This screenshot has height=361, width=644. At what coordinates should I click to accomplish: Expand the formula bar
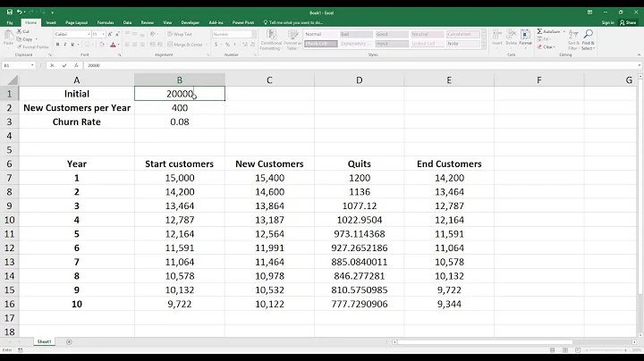(x=639, y=65)
